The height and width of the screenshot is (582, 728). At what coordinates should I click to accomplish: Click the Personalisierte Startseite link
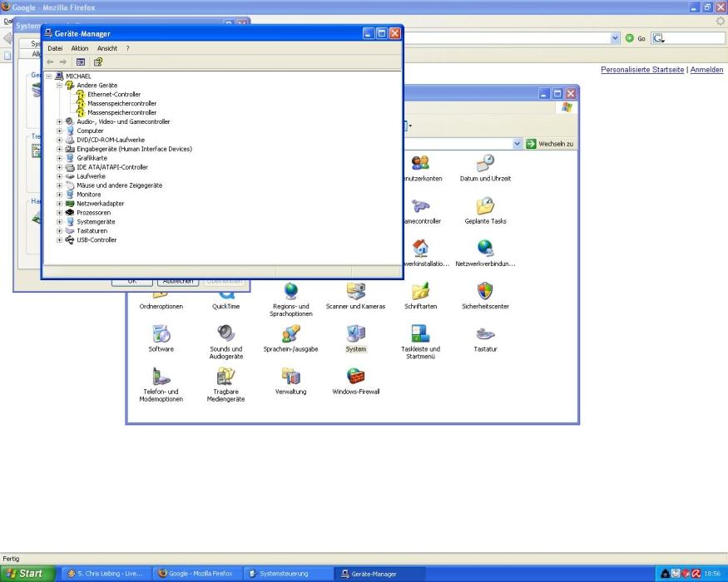642,70
